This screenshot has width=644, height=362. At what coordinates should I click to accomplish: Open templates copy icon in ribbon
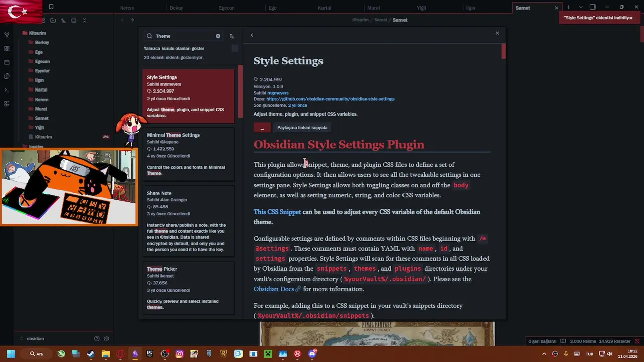coord(7,76)
